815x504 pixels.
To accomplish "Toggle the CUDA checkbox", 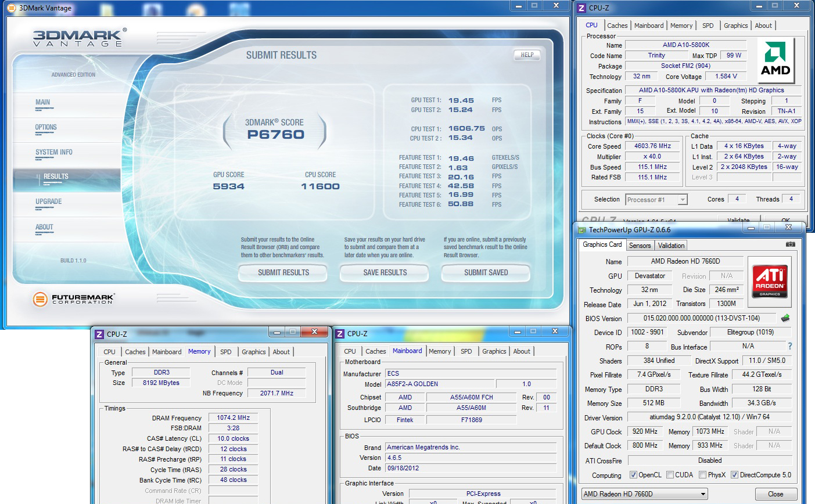I will coord(670,475).
